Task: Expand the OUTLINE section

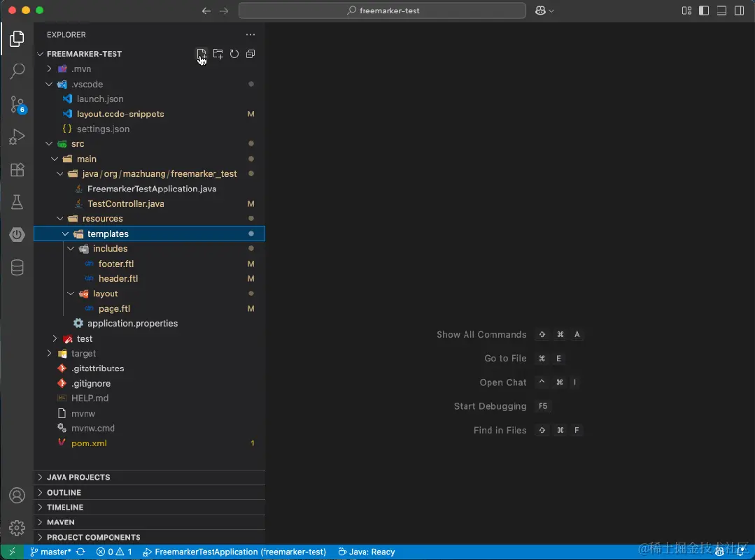Action: (149, 493)
